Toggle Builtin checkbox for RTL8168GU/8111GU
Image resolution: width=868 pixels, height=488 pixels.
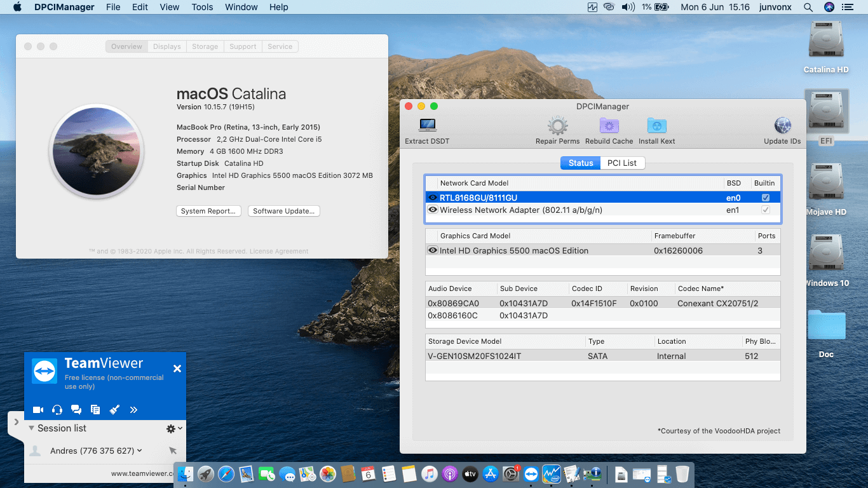pos(766,198)
